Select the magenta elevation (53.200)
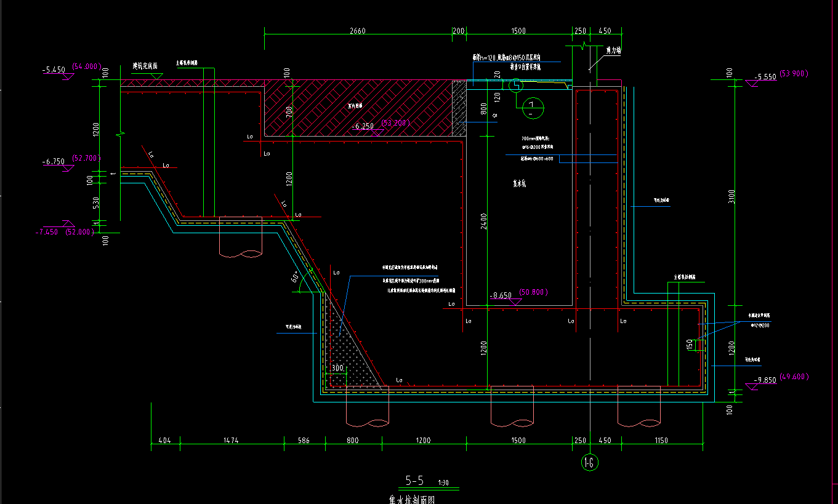The image size is (838, 504). click(x=395, y=122)
